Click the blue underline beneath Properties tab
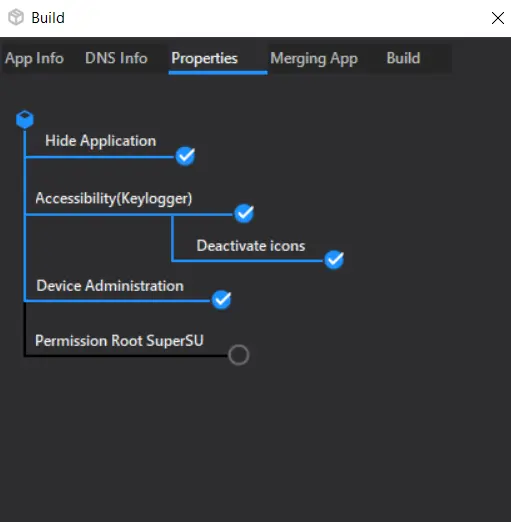This screenshot has width=511, height=522. click(218, 72)
